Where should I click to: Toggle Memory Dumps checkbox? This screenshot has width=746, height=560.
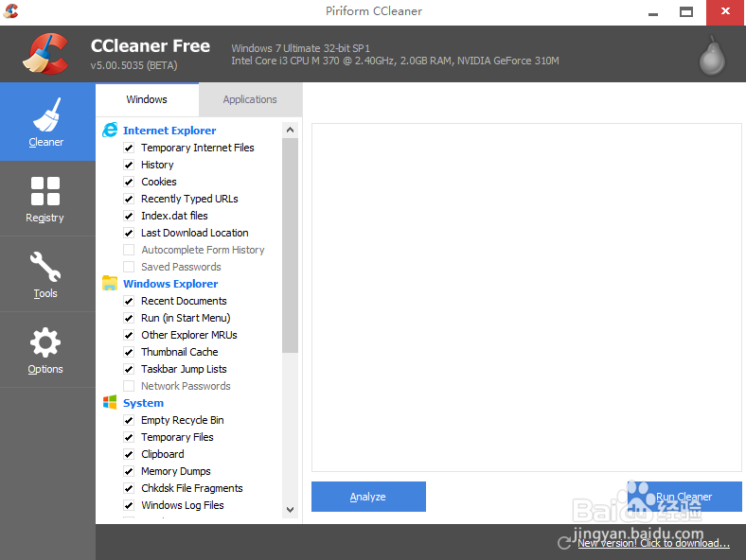click(129, 471)
